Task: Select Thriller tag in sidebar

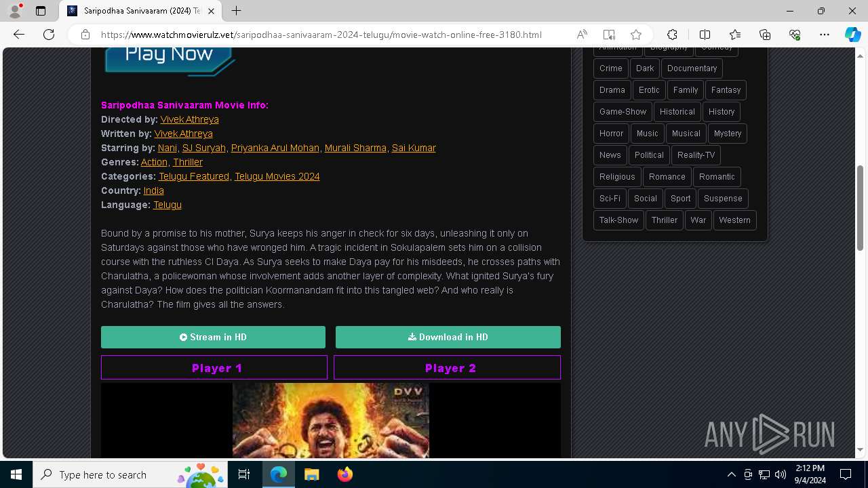Action: tap(664, 220)
